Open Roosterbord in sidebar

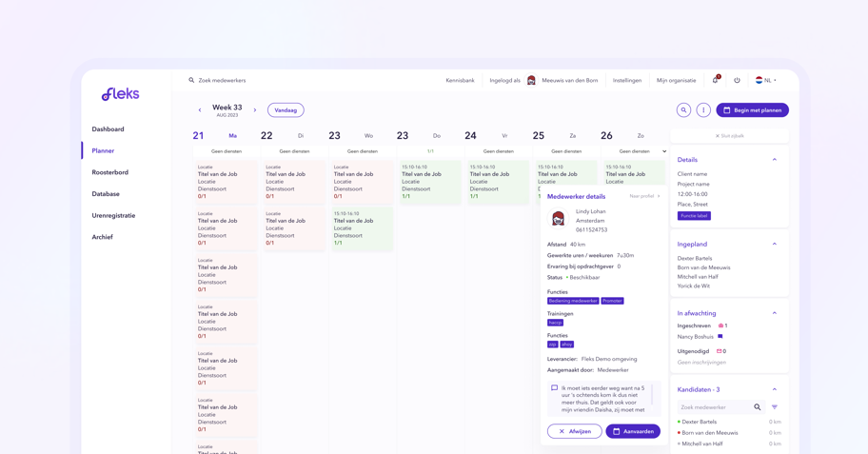tap(110, 172)
